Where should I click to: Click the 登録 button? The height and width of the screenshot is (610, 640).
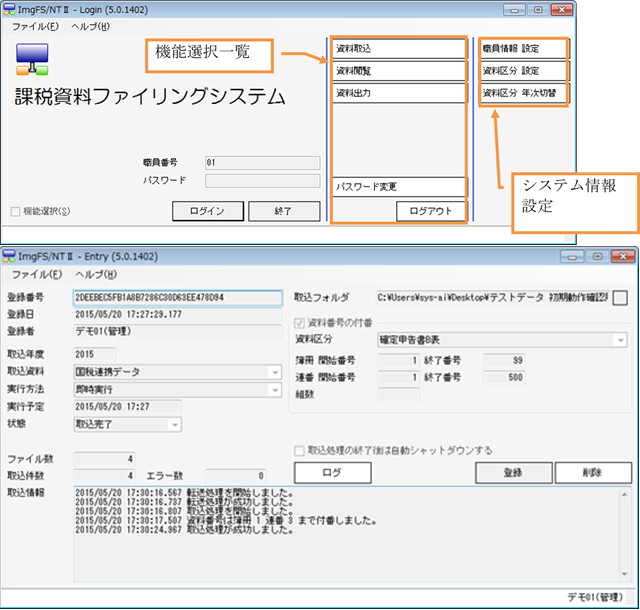click(x=514, y=473)
